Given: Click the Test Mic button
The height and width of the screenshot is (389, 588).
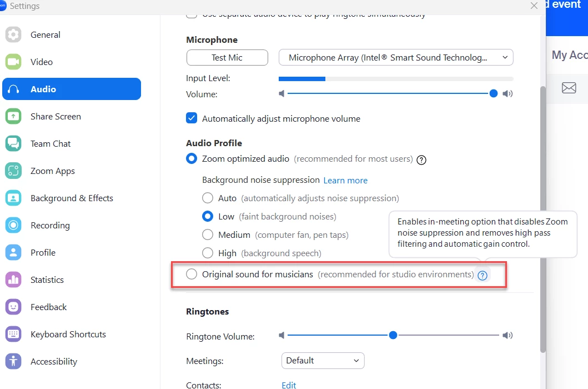Looking at the screenshot, I should point(227,57).
